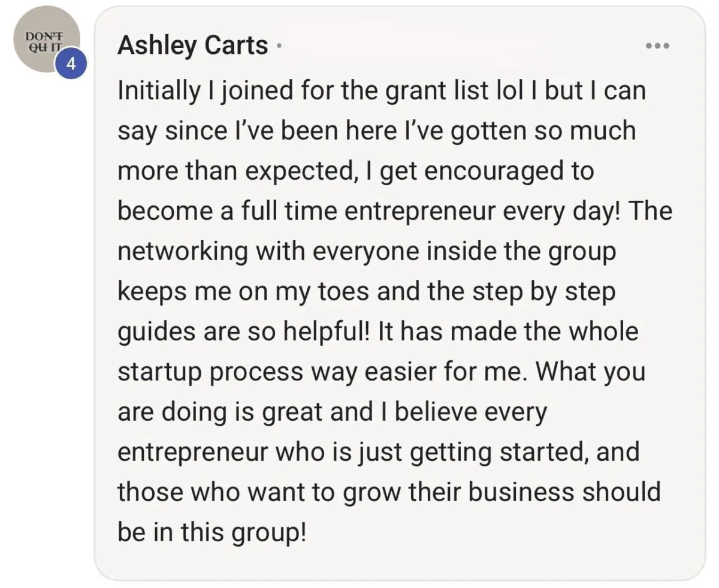The width and height of the screenshot is (719, 588).
Task: Click the blue badge showing 4
Action: 71,64
